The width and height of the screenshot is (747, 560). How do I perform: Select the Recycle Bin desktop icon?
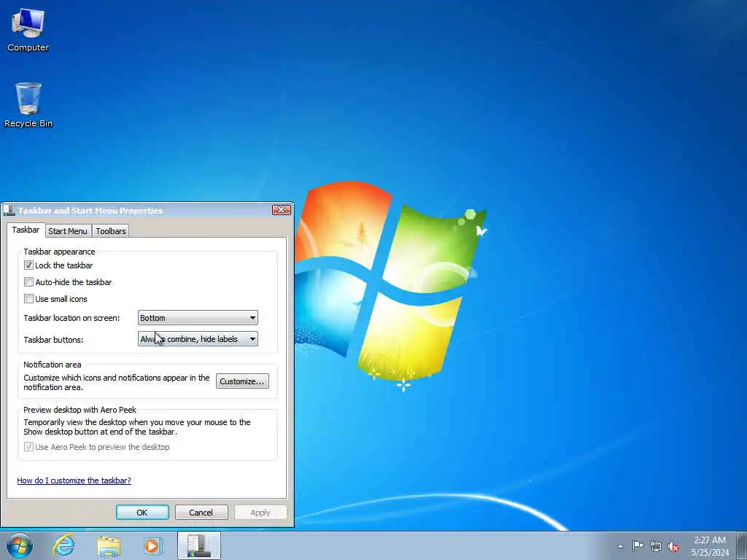coord(28,105)
